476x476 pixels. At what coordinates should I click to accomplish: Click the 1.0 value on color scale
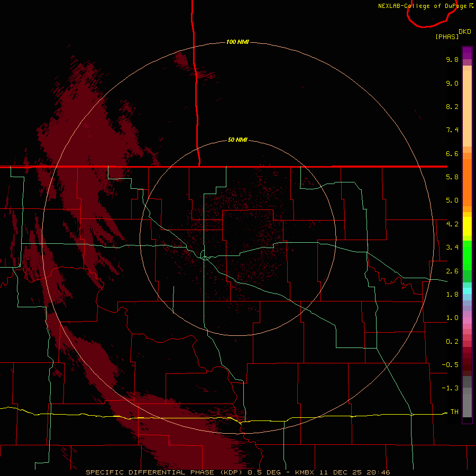[x=452, y=318]
